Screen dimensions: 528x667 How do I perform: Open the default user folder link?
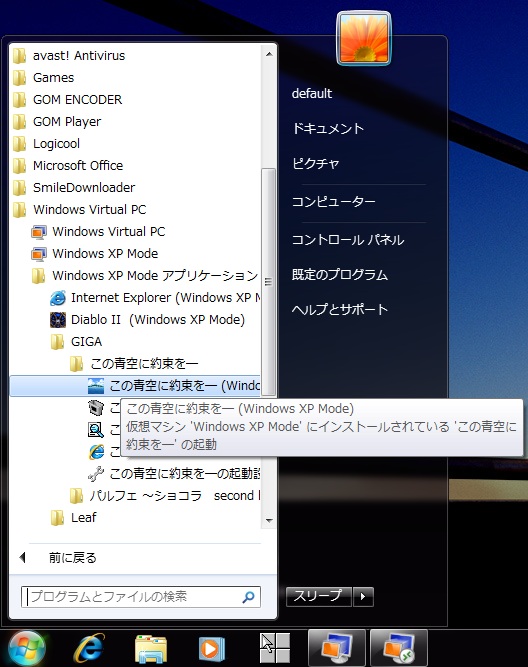pyautogui.click(x=311, y=94)
